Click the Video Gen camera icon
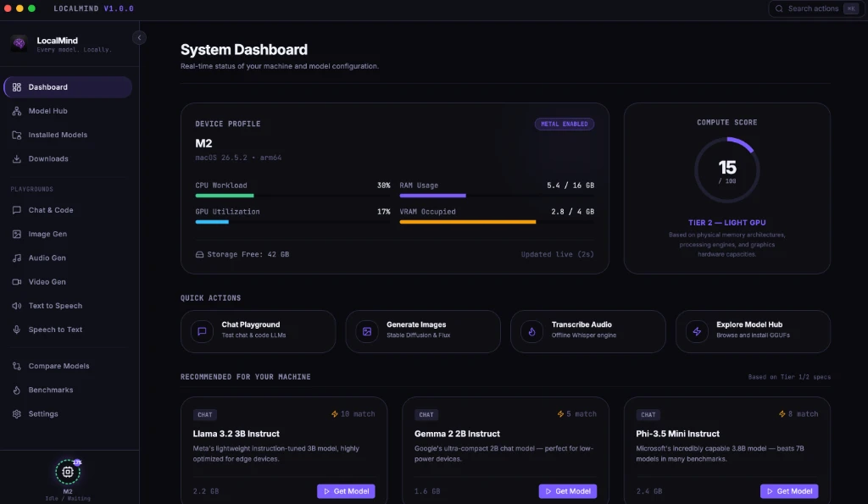Image resolution: width=868 pixels, height=504 pixels. pos(17,281)
